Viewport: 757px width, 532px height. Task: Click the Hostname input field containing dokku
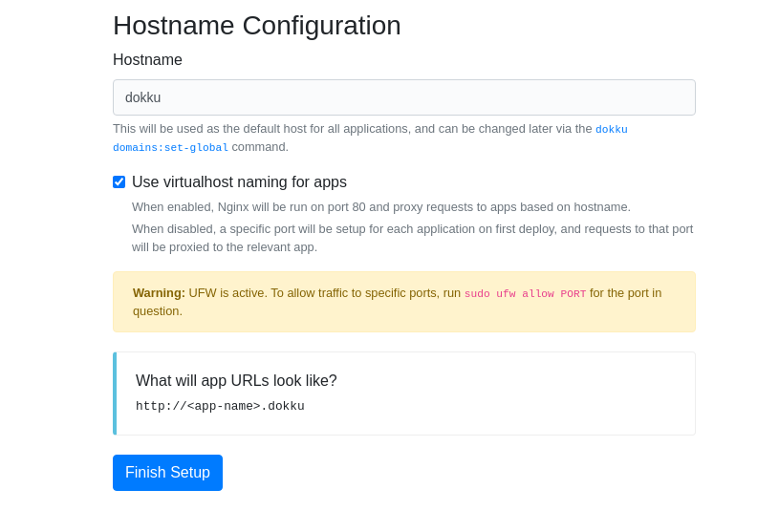coord(404,97)
